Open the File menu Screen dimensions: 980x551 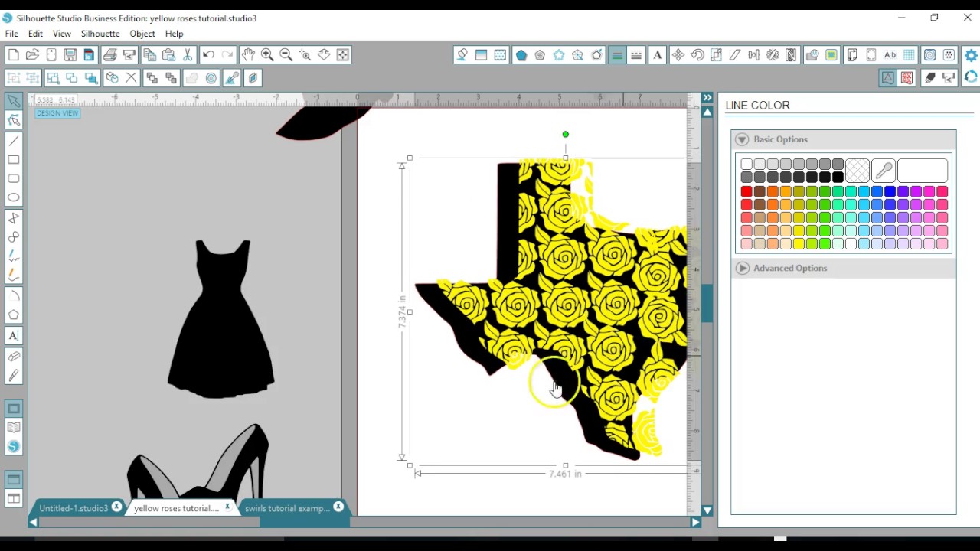[11, 34]
